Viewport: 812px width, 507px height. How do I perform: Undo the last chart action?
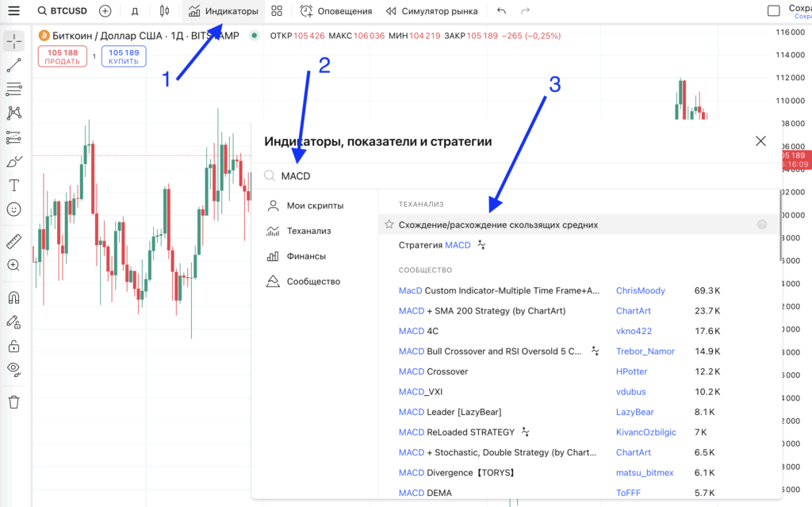tap(501, 11)
